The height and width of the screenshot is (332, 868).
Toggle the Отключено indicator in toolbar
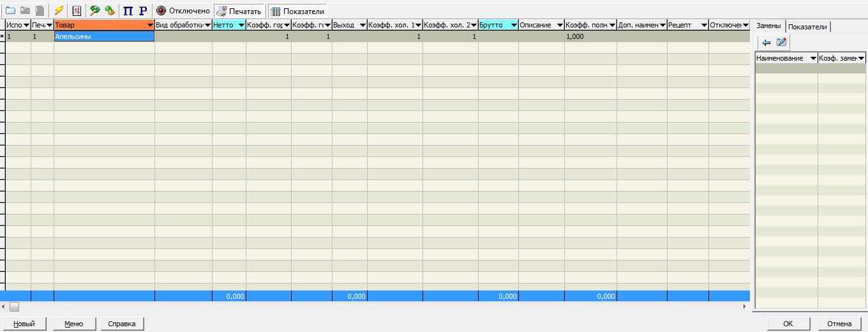tap(183, 11)
